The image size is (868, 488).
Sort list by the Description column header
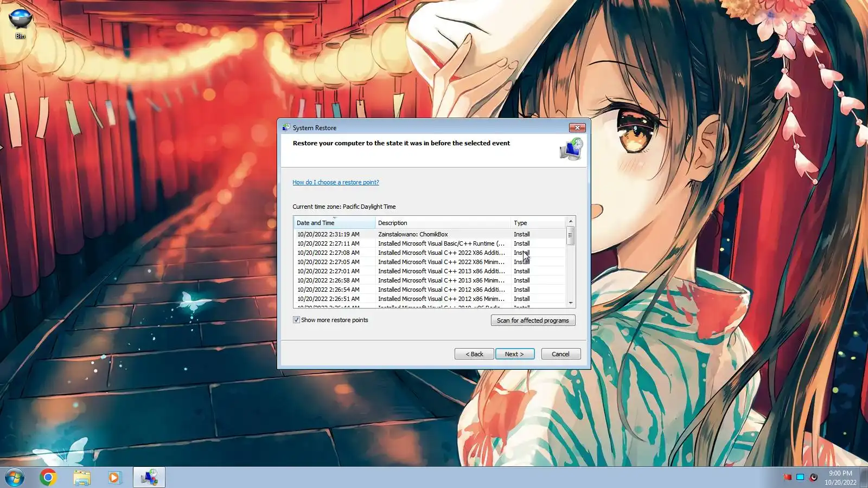point(443,223)
